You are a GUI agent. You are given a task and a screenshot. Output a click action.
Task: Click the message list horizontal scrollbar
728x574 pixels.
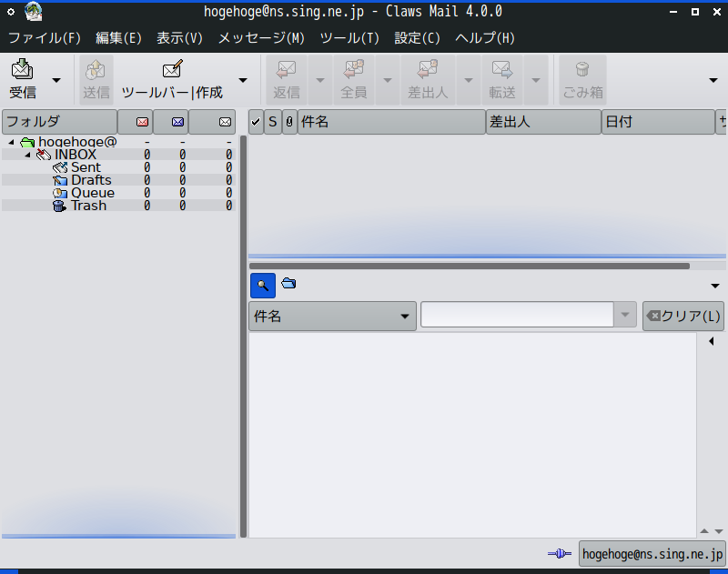470,267
